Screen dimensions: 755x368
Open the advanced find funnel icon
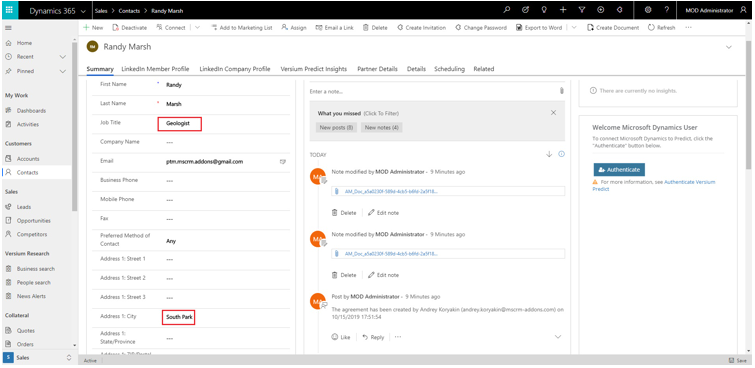pyautogui.click(x=582, y=10)
